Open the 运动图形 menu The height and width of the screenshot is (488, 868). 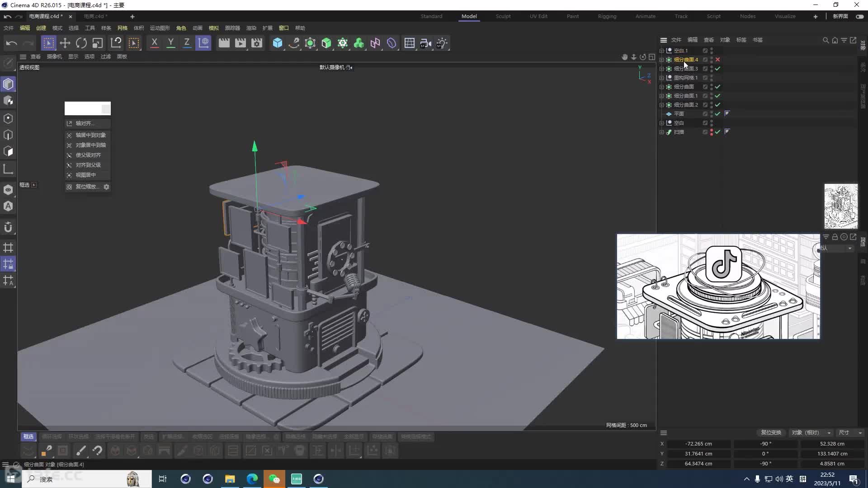click(x=160, y=28)
